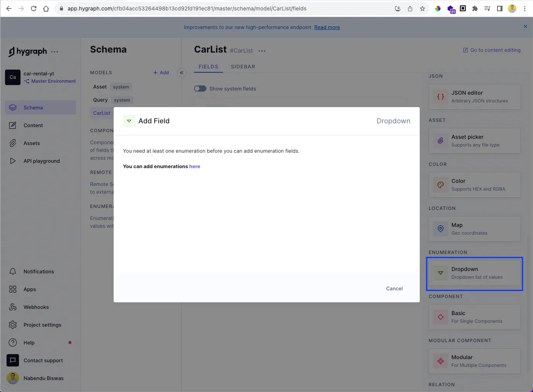
Task: Select API playground in left navigation
Action: [x=41, y=161]
